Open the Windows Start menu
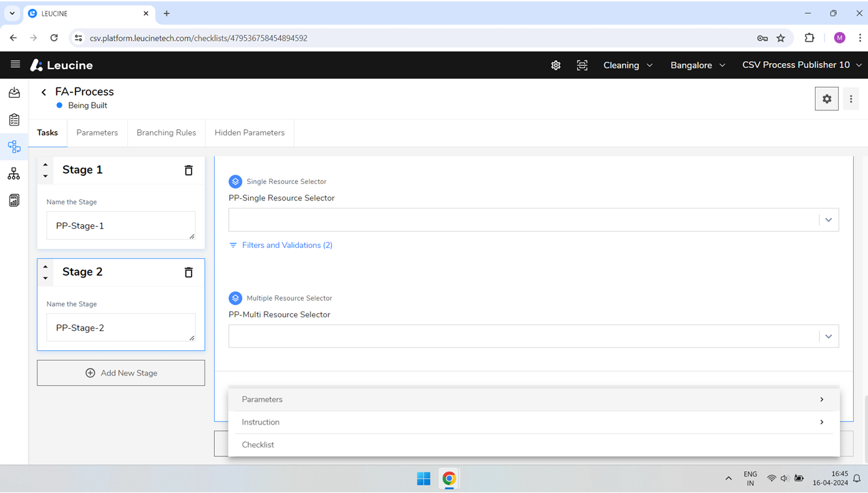The image size is (868, 493). [x=423, y=479]
